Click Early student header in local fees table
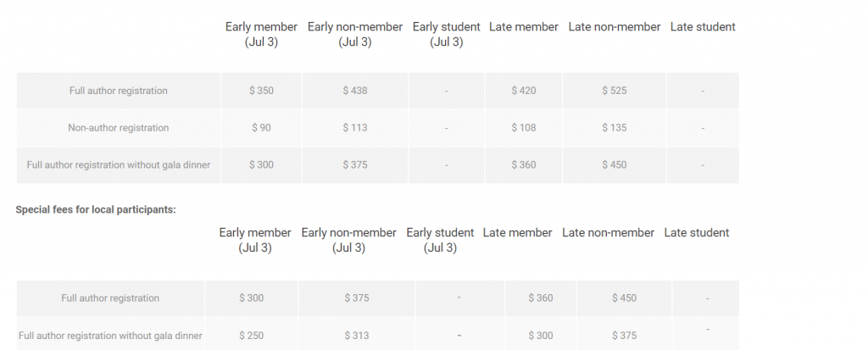868x350 pixels. tap(440, 240)
